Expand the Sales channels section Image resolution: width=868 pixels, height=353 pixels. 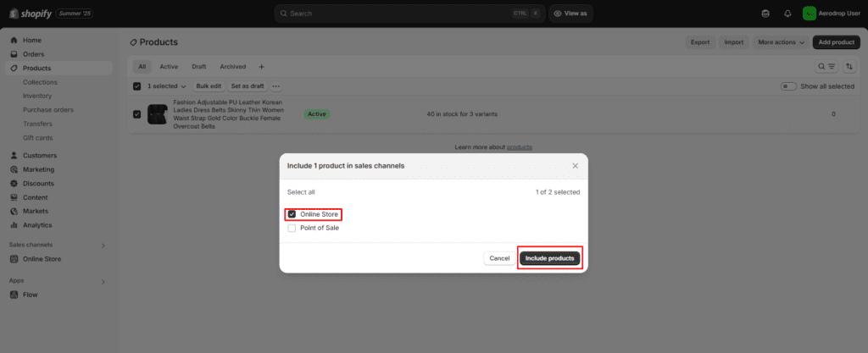pyautogui.click(x=103, y=245)
